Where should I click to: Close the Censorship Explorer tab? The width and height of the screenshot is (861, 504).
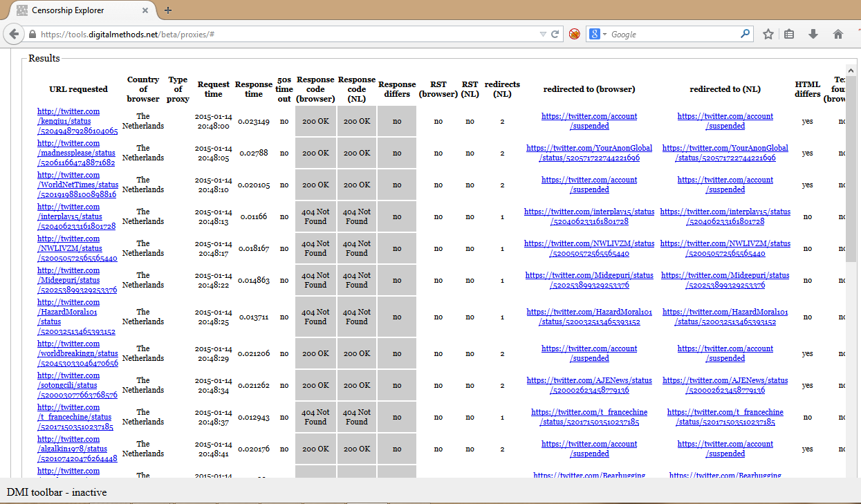click(145, 10)
